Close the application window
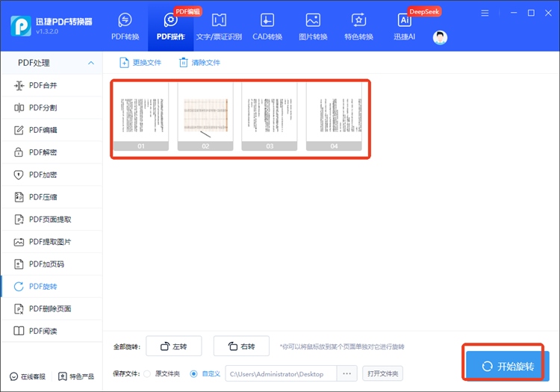The image size is (560, 392). pos(548,13)
